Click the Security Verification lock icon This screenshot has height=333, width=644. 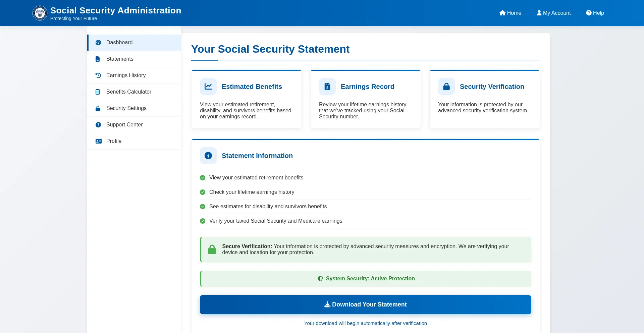click(x=446, y=87)
